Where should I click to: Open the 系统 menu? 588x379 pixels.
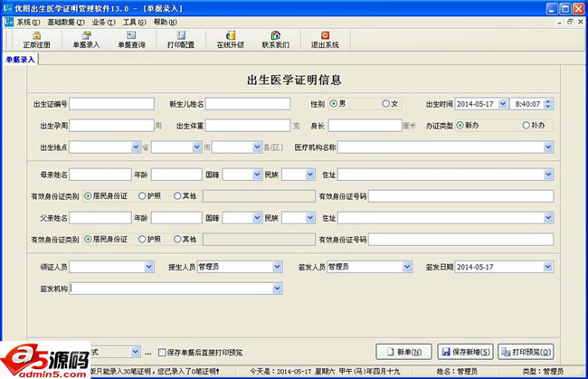tap(28, 22)
